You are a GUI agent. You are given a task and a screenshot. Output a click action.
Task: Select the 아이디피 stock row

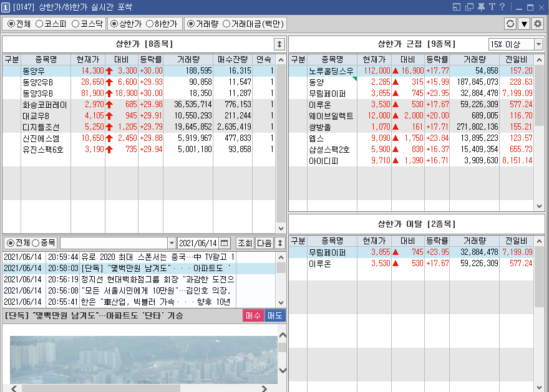pyautogui.click(x=411, y=160)
